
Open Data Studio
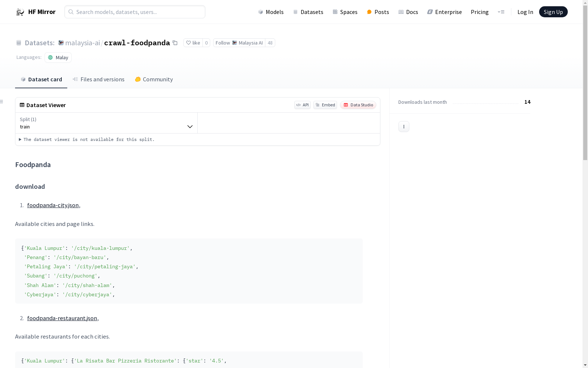[x=358, y=105]
